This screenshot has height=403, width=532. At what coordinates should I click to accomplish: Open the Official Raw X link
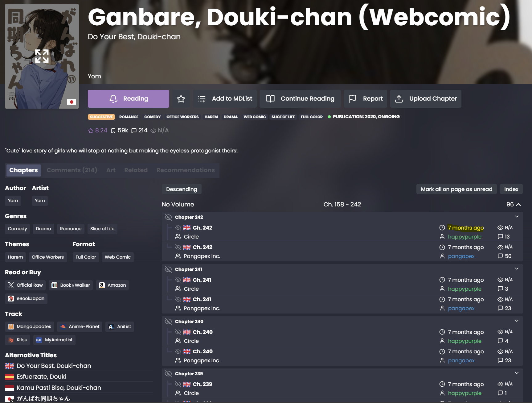(x=25, y=285)
